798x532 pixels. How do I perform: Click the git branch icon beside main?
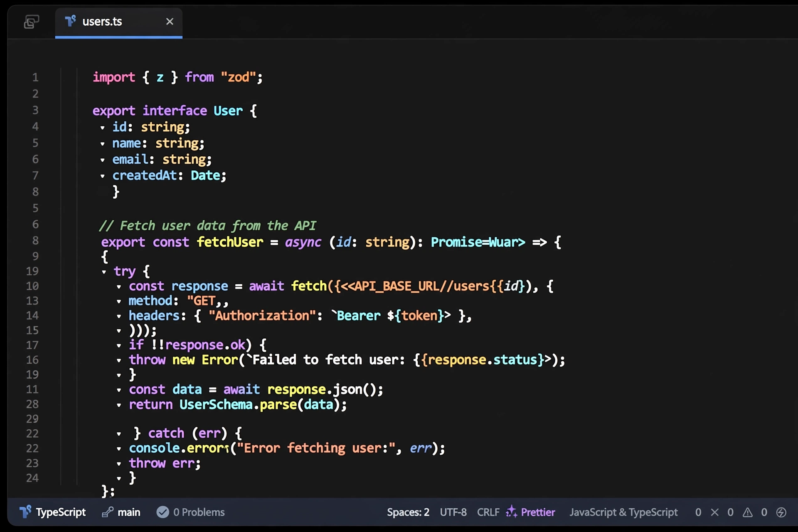click(108, 512)
